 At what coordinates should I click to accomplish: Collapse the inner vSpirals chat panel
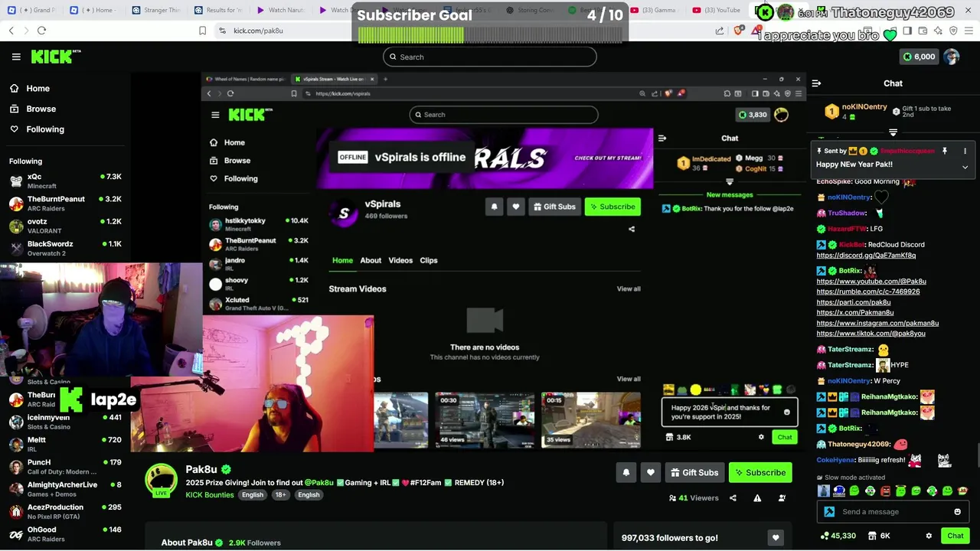[x=662, y=139]
